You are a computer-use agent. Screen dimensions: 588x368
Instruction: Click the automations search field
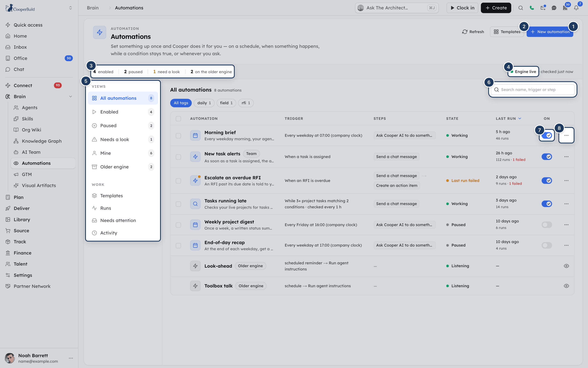[533, 90]
